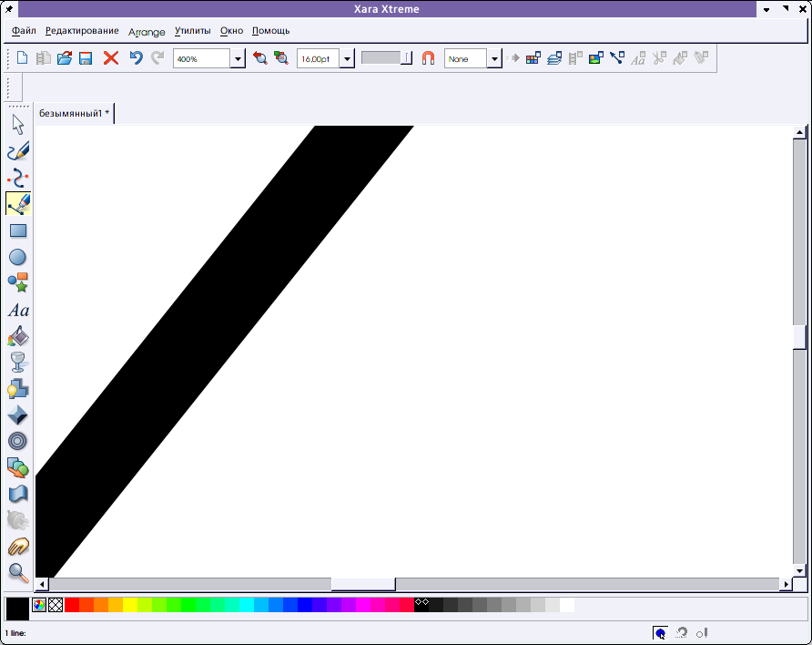This screenshot has width=812, height=645.
Task: Switch to the безымянный1 document tab
Action: [74, 114]
